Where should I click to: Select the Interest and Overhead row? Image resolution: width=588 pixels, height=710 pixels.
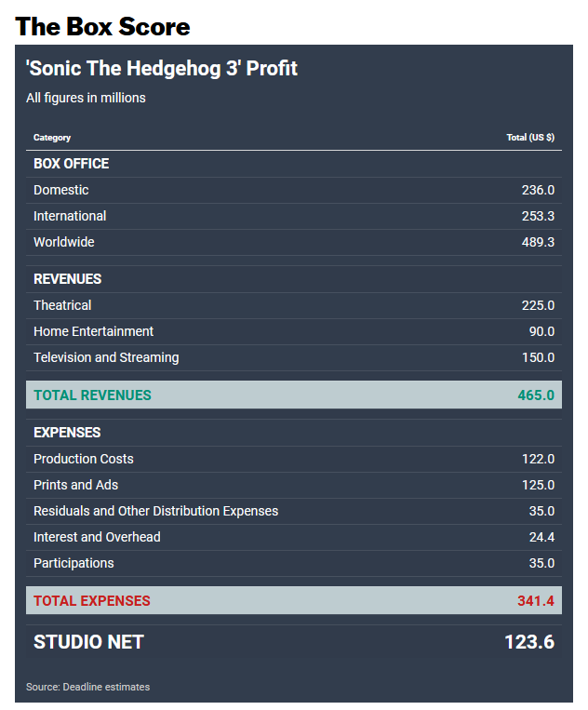[294, 538]
